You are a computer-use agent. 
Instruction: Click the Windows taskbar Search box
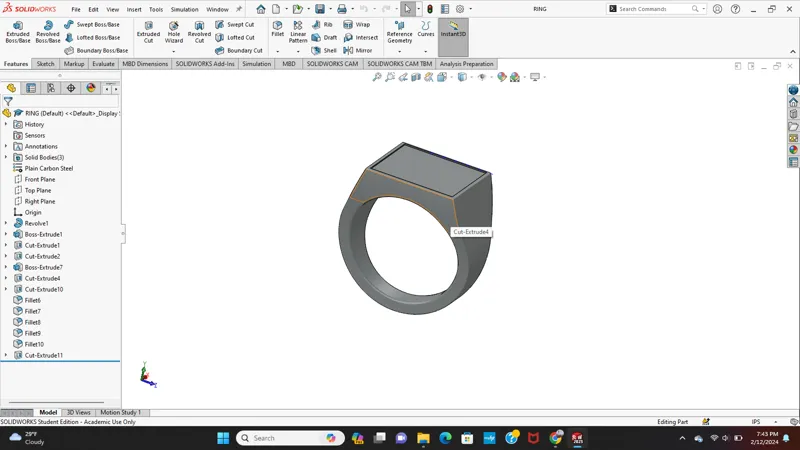click(290, 438)
